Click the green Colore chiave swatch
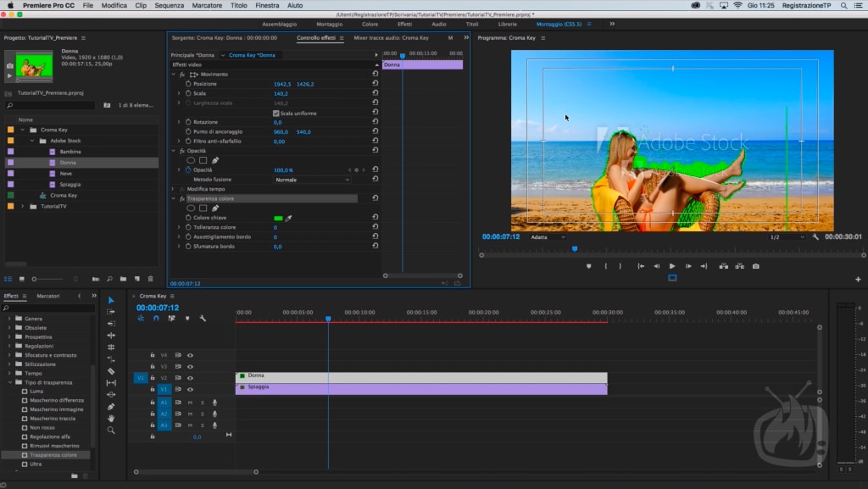Image resolution: width=868 pixels, height=489 pixels. (278, 218)
